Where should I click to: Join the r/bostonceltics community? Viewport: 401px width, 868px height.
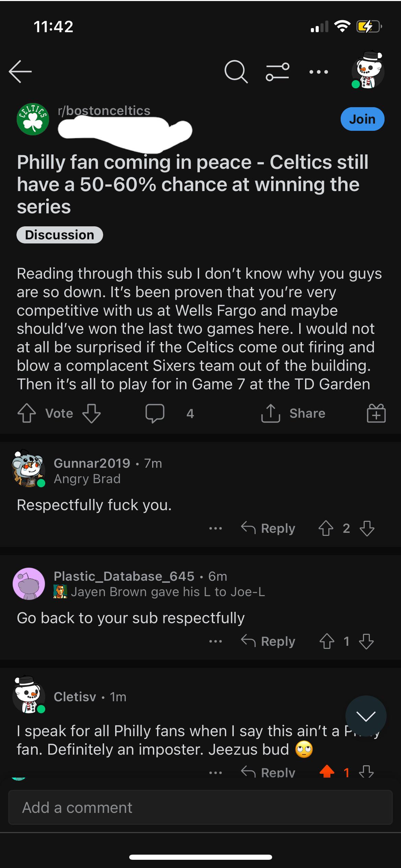(x=362, y=119)
